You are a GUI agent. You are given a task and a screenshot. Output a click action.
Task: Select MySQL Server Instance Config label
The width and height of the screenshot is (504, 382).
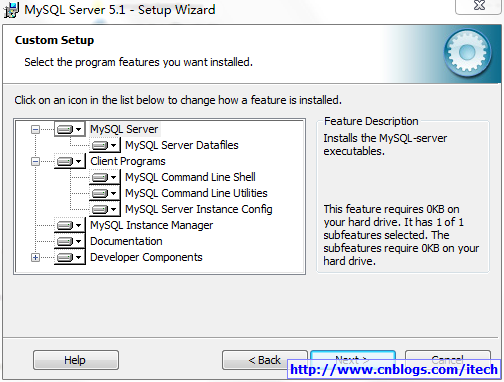[199, 209]
